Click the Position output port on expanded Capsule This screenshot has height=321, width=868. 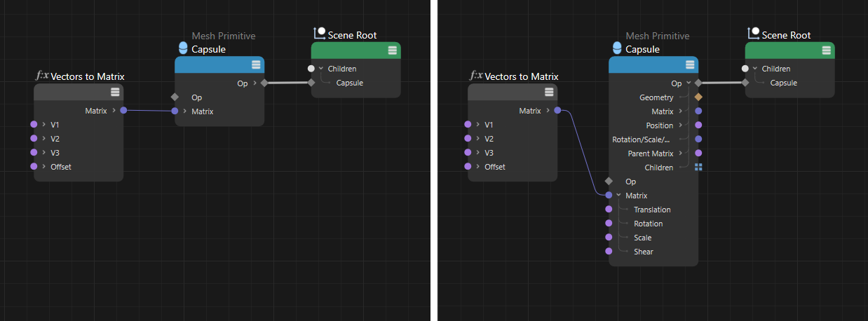point(698,125)
